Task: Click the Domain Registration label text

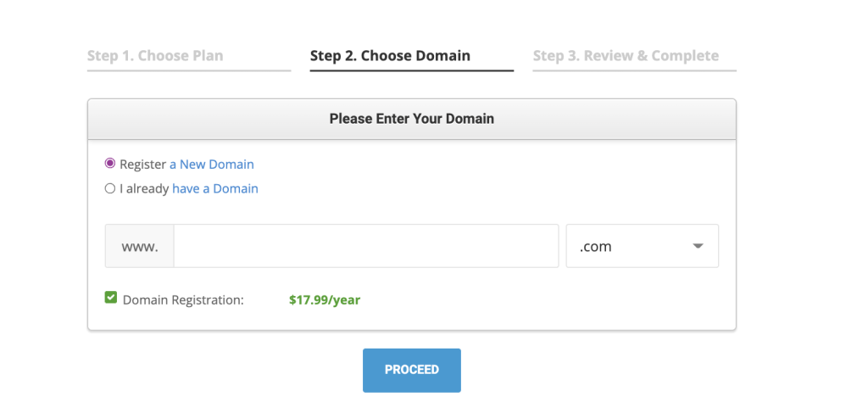Action: [x=183, y=299]
